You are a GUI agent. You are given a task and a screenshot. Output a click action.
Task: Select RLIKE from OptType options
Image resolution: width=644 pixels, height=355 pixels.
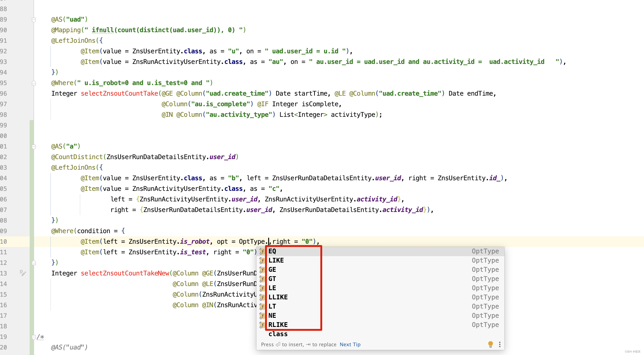pyautogui.click(x=278, y=324)
